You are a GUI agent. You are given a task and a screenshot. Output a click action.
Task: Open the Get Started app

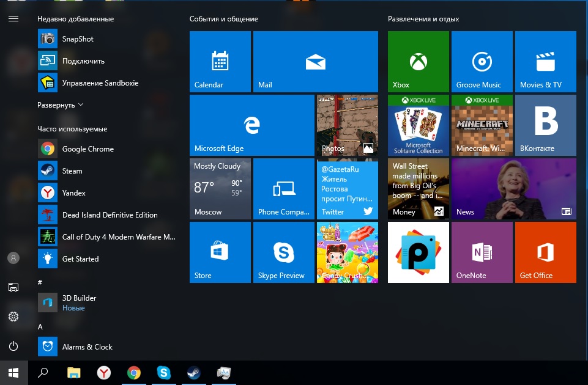(x=108, y=258)
